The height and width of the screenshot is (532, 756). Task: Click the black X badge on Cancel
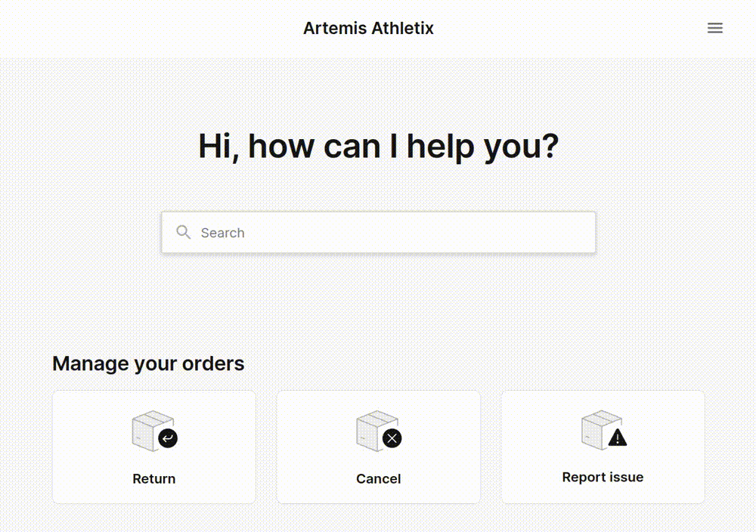392,438
